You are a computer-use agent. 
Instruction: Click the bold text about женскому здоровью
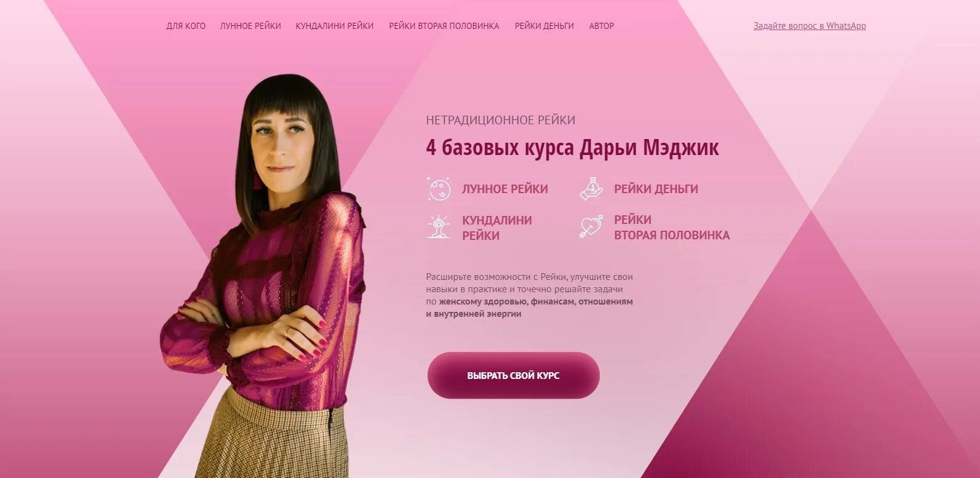530,308
